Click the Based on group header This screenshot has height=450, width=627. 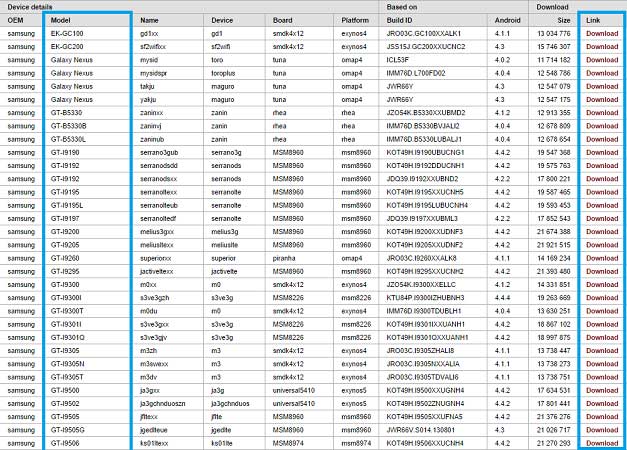[x=402, y=7]
